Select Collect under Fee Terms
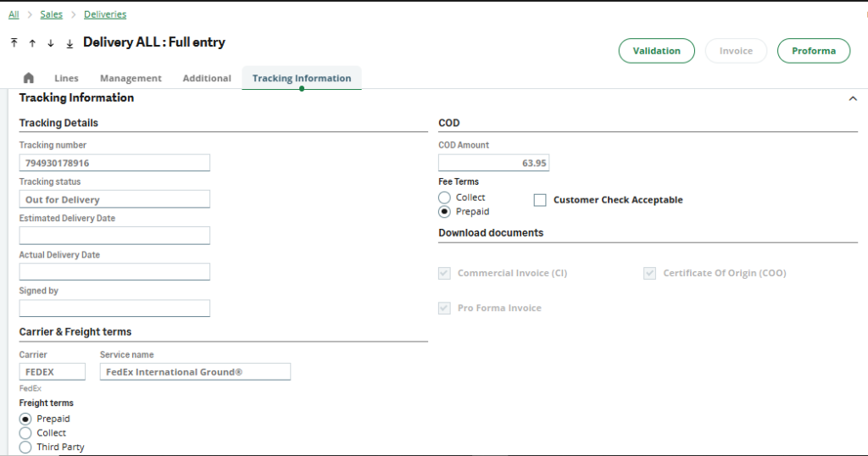Screen dimensions: 868x456 pyautogui.click(x=445, y=197)
